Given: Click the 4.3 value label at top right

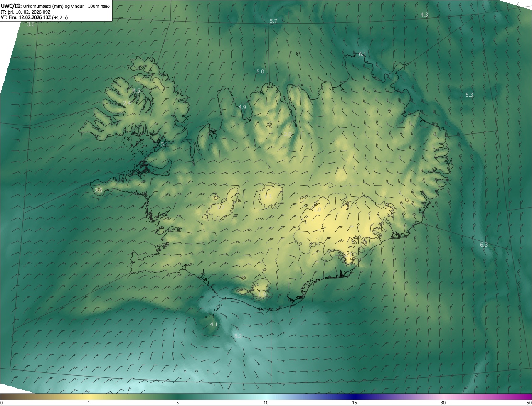Looking at the screenshot, I should (424, 15).
